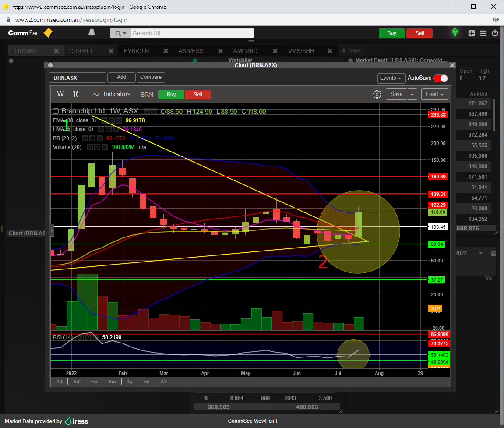The width and height of the screenshot is (504, 428).
Task: Toggle visibility of Volume (20)
Action: [89, 147]
